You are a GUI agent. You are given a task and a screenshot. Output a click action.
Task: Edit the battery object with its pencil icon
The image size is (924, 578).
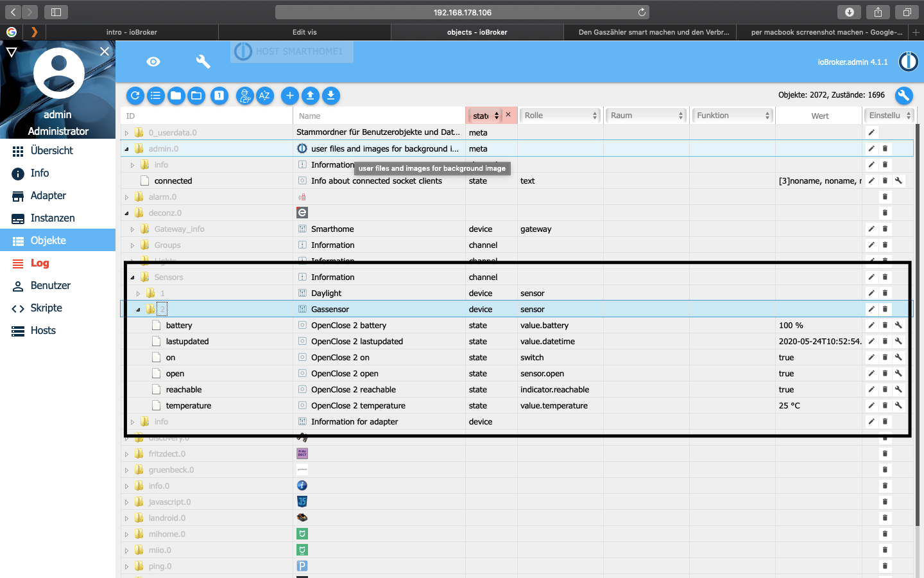pos(871,326)
